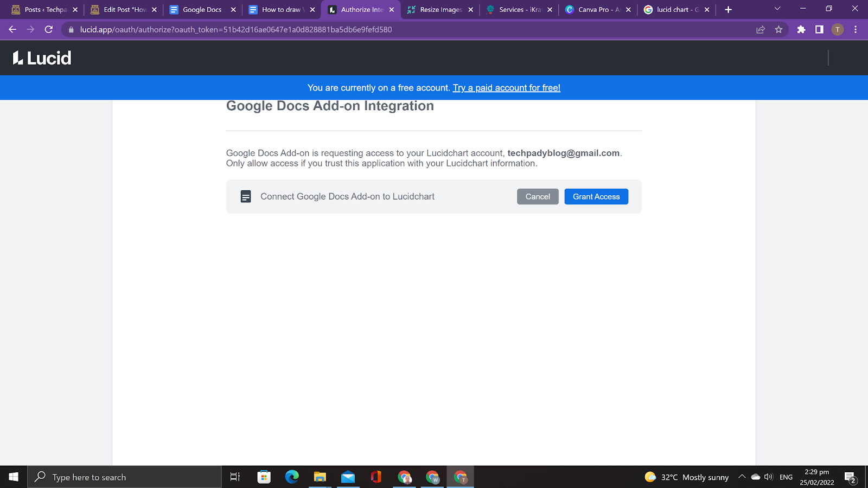Reload the current Lucid page
The image size is (868, 488).
49,29
